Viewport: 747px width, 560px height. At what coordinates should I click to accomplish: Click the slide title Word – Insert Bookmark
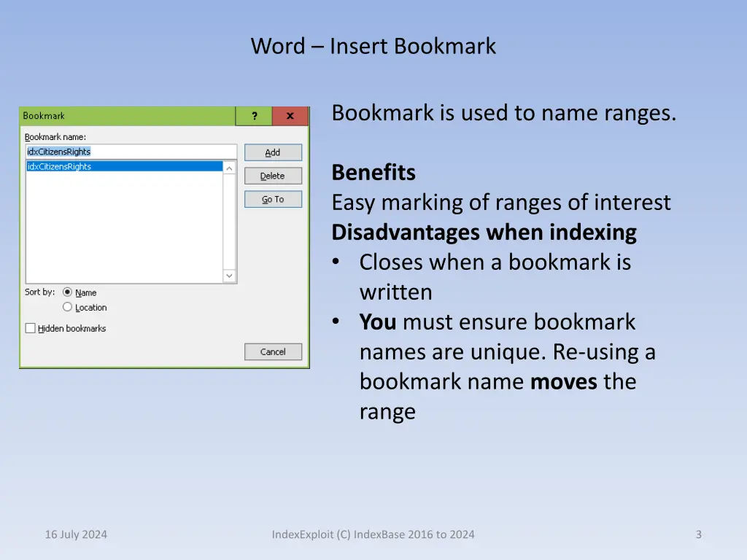[x=373, y=46]
